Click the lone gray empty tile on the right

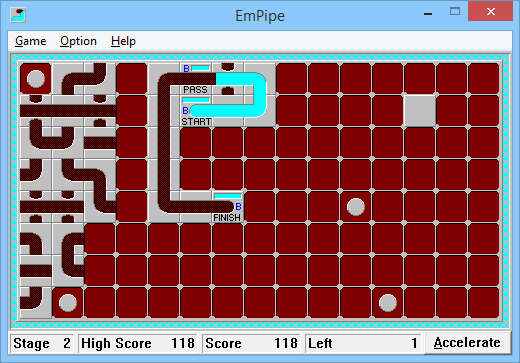coord(420,111)
